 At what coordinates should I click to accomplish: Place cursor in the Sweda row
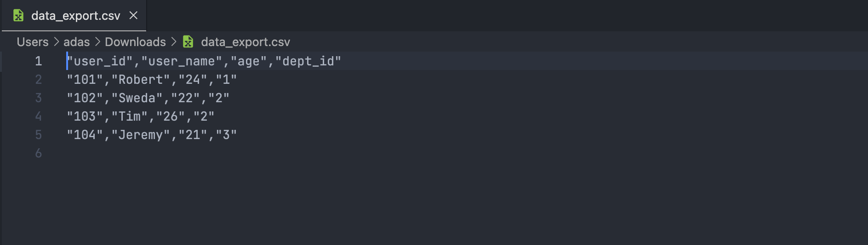tap(148, 98)
